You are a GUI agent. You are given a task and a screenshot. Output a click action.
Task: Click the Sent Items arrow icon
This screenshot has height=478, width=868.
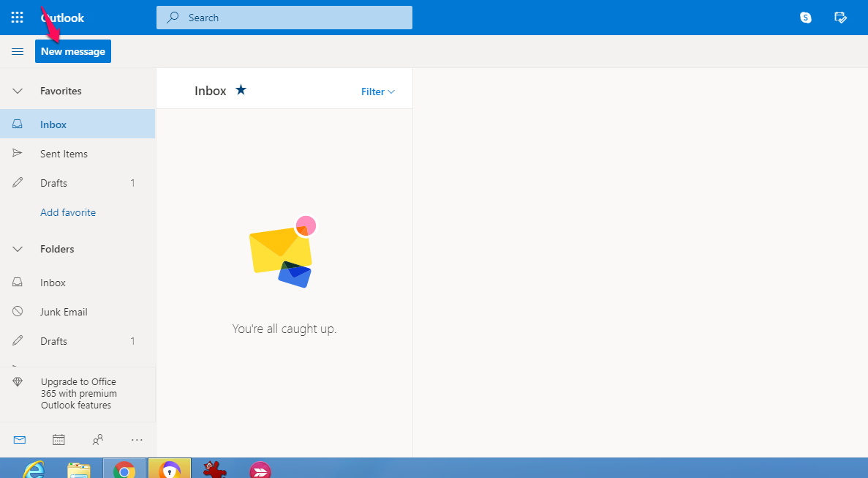(x=17, y=153)
